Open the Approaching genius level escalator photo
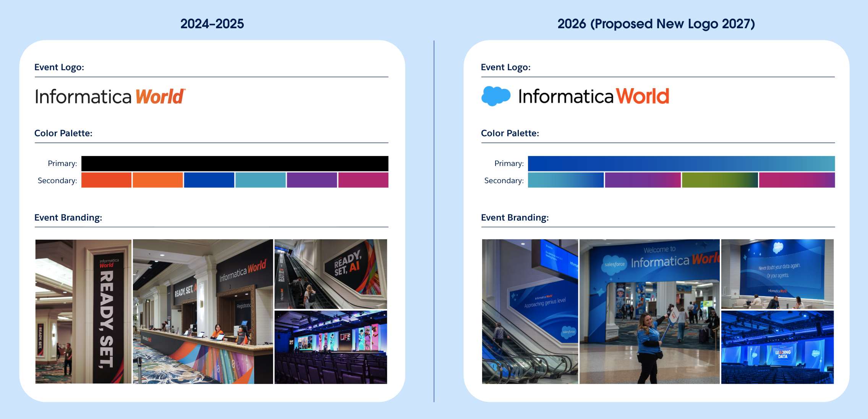Viewport: 868px width, 419px height. tap(530, 311)
